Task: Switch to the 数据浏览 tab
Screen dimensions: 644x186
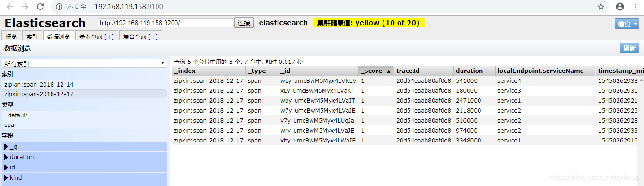Action: [x=58, y=36]
